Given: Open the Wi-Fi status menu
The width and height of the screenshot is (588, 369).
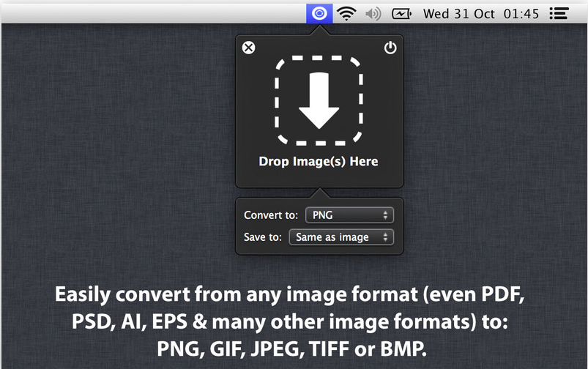Looking at the screenshot, I should [x=347, y=13].
